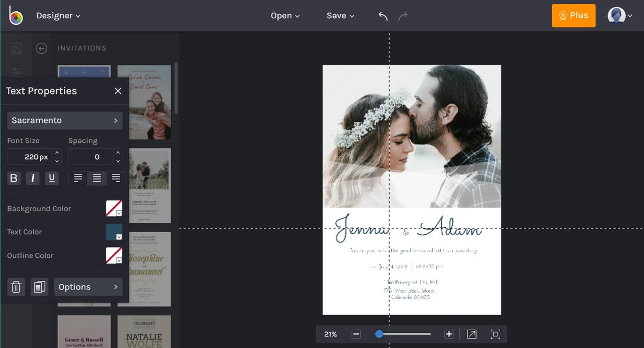Viewport: 644px width, 348px height.
Task: Expand the Designer mode dropdown
Action: (x=58, y=16)
